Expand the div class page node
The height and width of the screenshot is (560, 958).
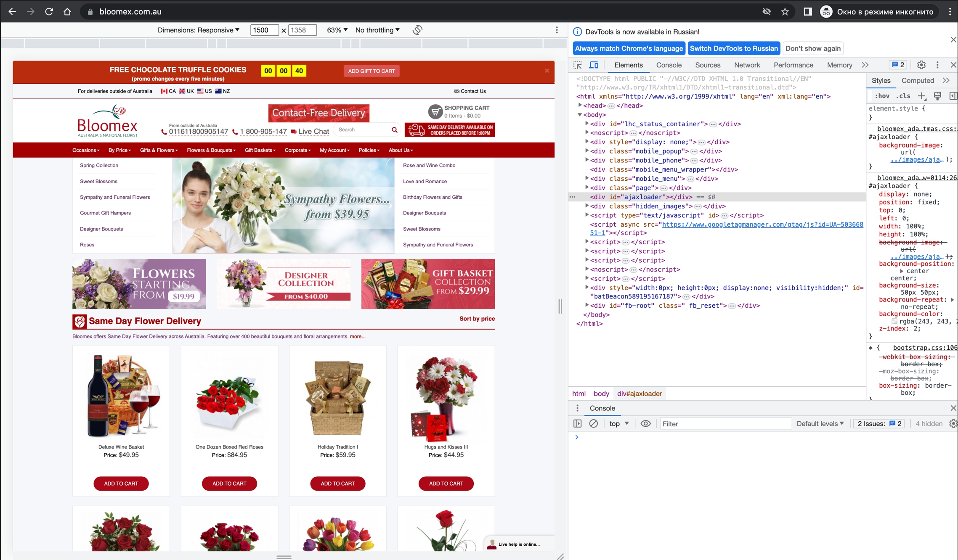coord(587,188)
